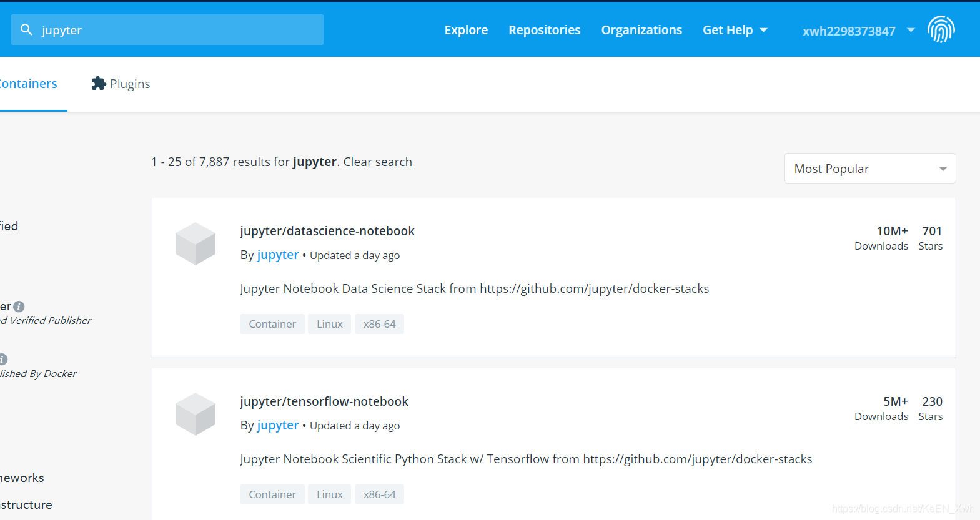Click Verified Publisher filter label

46,320
